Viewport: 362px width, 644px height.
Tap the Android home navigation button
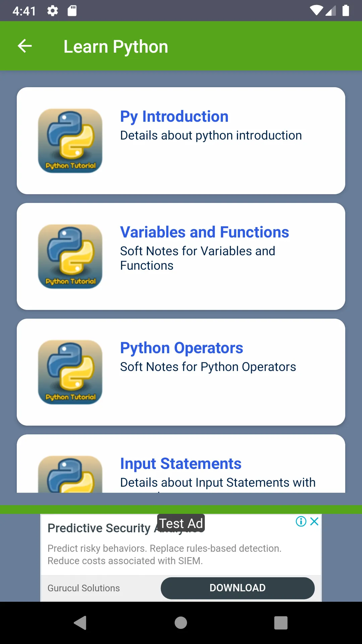[181, 623]
